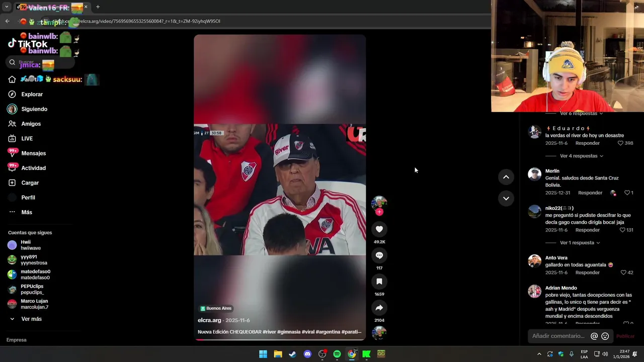Image resolution: width=644 pixels, height=362 pixels.
Task: Open the #river hashtag in caption
Action: [269, 332]
